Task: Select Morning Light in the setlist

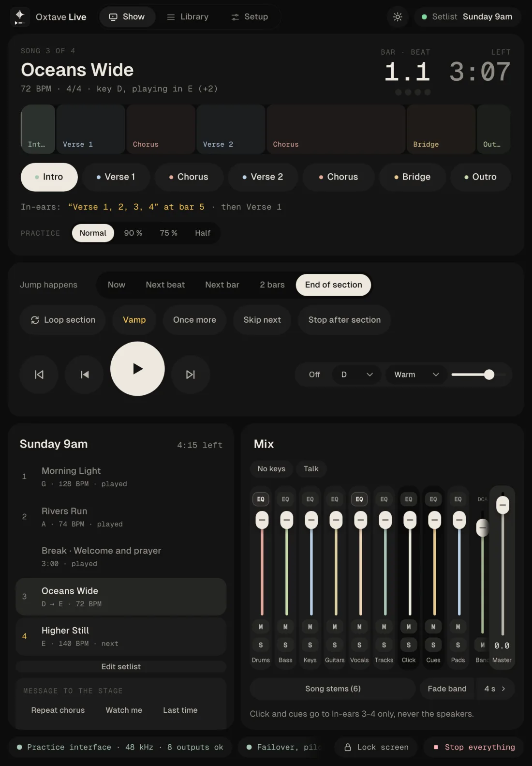Action: (121, 477)
